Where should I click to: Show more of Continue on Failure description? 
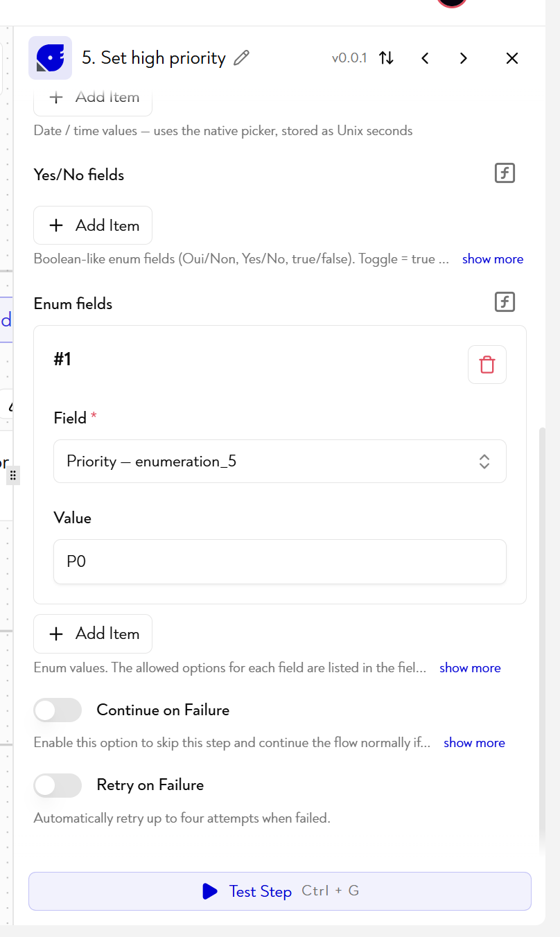pos(474,742)
